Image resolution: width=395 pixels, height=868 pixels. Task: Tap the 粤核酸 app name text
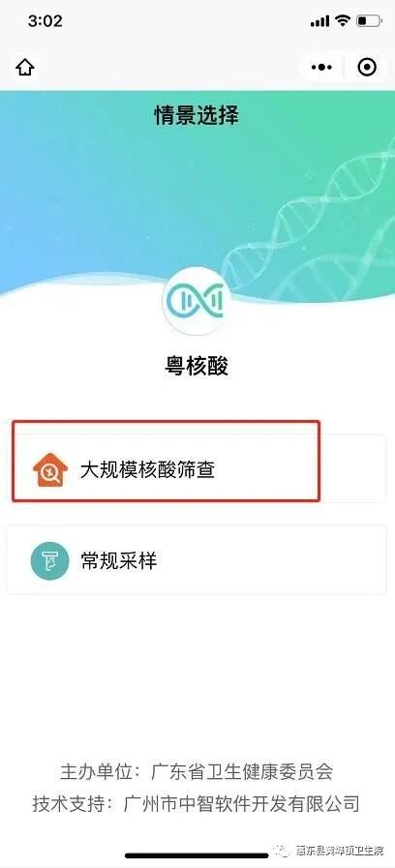[x=197, y=366]
